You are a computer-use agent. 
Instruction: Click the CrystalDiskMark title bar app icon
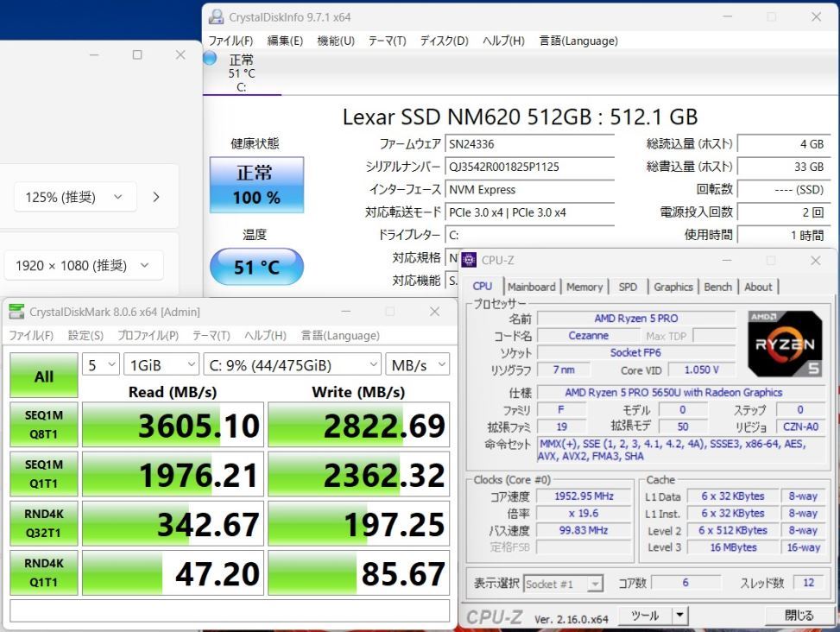17,312
